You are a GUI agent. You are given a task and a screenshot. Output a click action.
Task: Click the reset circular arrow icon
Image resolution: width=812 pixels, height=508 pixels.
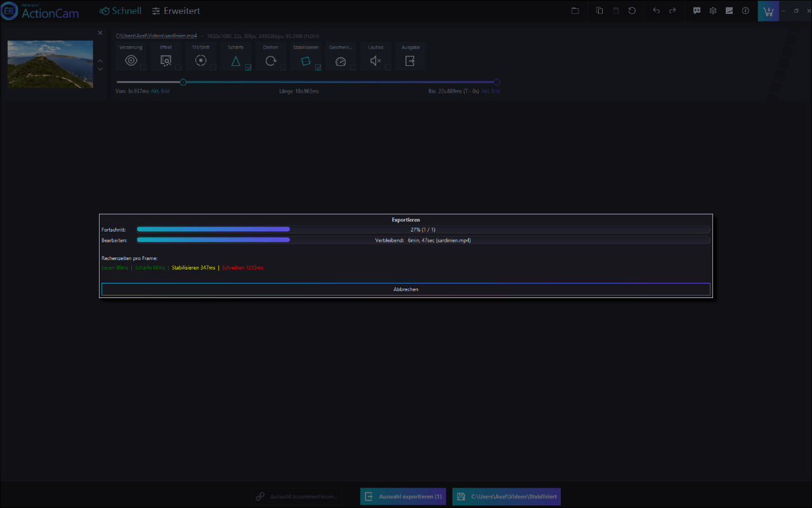(632, 11)
